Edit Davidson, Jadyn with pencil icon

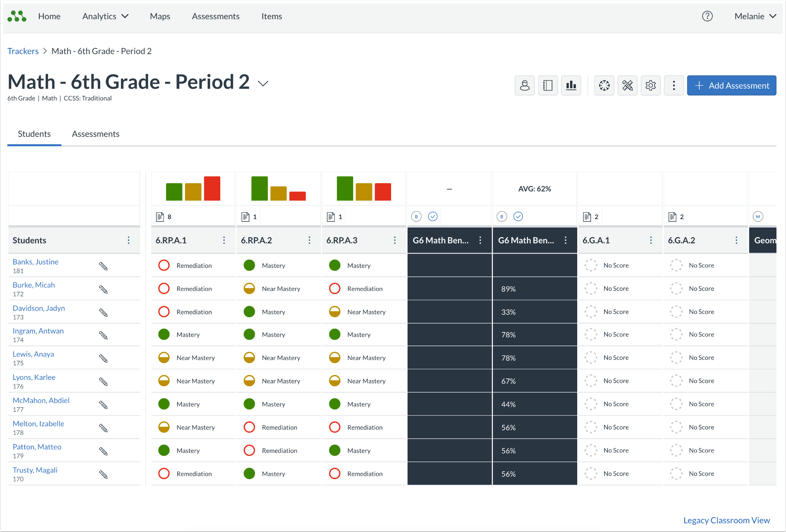click(x=103, y=312)
